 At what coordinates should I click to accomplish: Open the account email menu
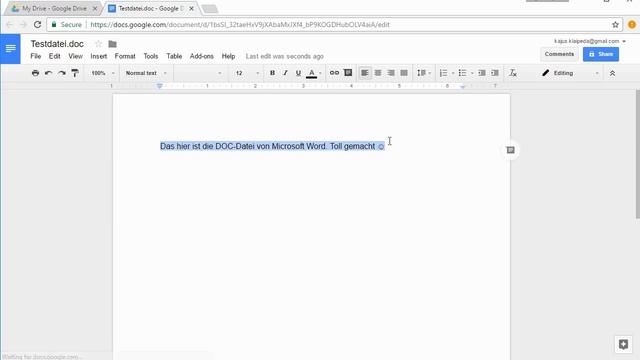pos(590,41)
